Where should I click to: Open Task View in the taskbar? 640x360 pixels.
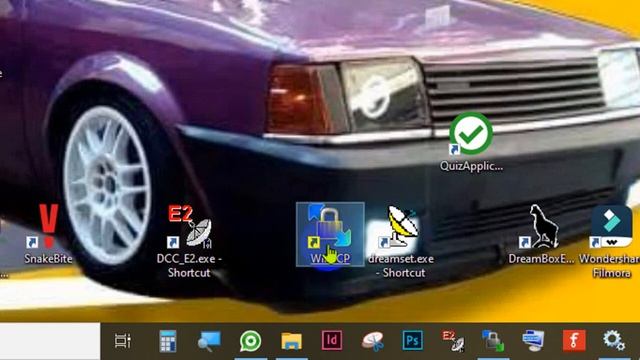click(122, 340)
